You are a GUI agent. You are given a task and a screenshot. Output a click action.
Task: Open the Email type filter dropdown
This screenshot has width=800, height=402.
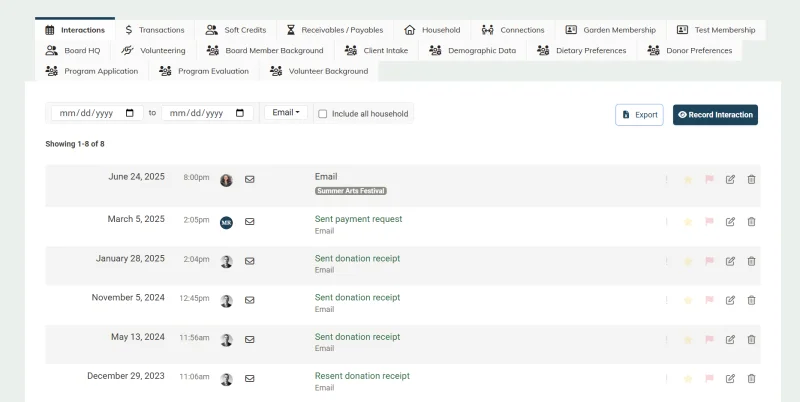coord(286,113)
